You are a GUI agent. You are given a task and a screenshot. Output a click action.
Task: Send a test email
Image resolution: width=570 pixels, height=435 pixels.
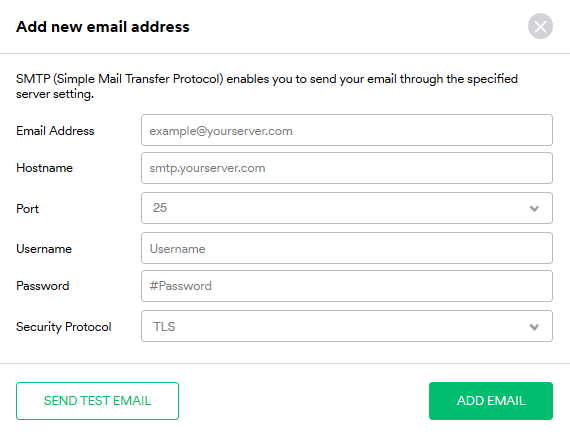[x=97, y=401]
